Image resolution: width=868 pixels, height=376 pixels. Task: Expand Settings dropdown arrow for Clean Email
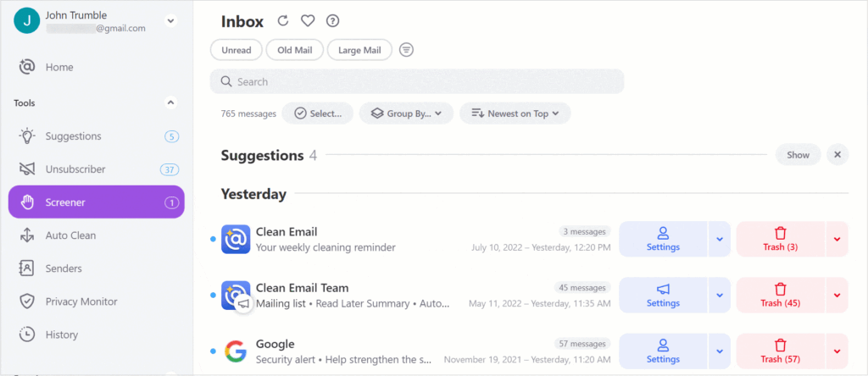pos(720,240)
